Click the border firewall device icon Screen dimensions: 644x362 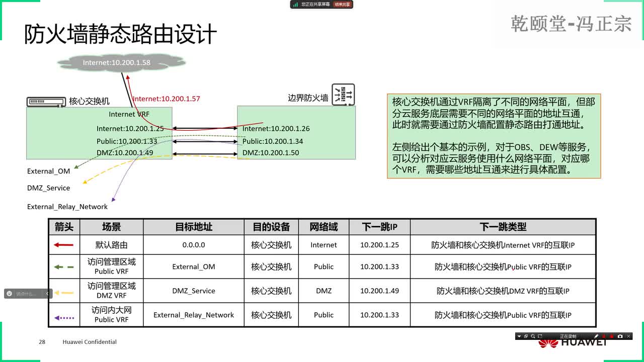[343, 94]
